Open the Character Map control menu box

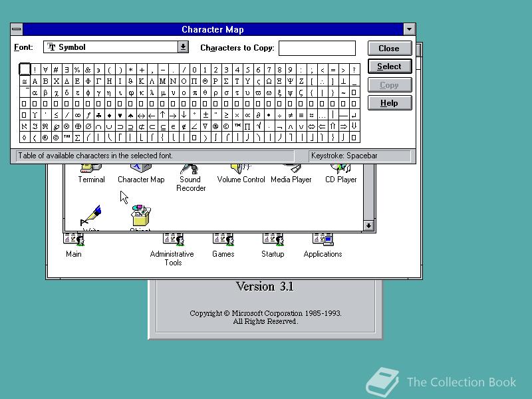coord(17,29)
